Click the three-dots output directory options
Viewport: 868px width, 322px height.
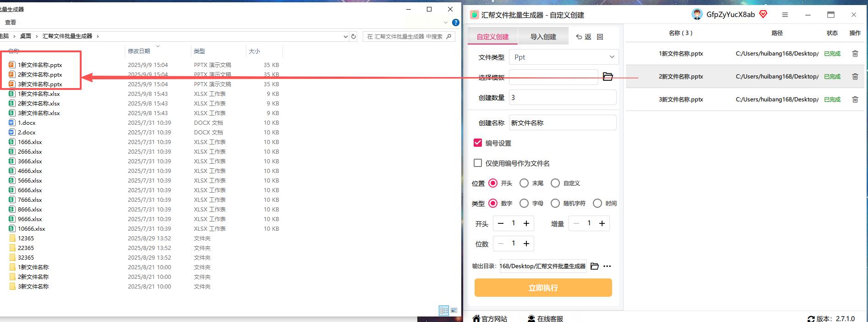(x=608, y=266)
